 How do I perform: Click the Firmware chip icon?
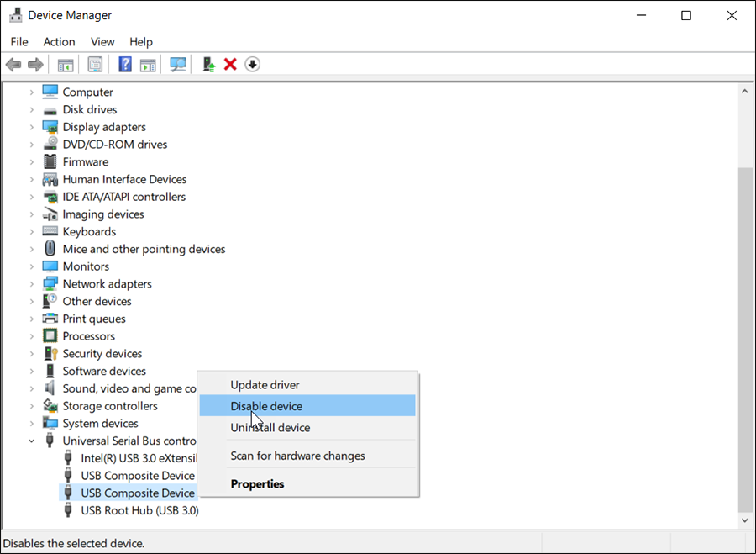(x=50, y=161)
